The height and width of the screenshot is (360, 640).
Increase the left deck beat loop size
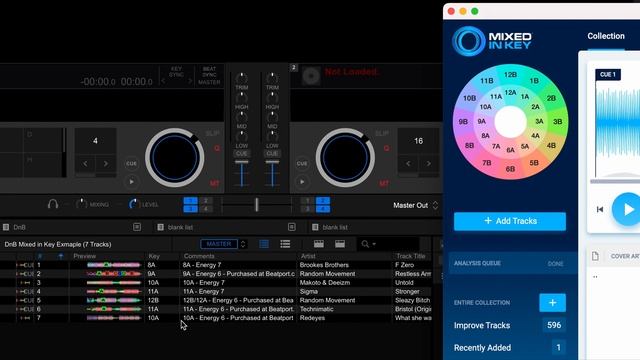coord(106,164)
